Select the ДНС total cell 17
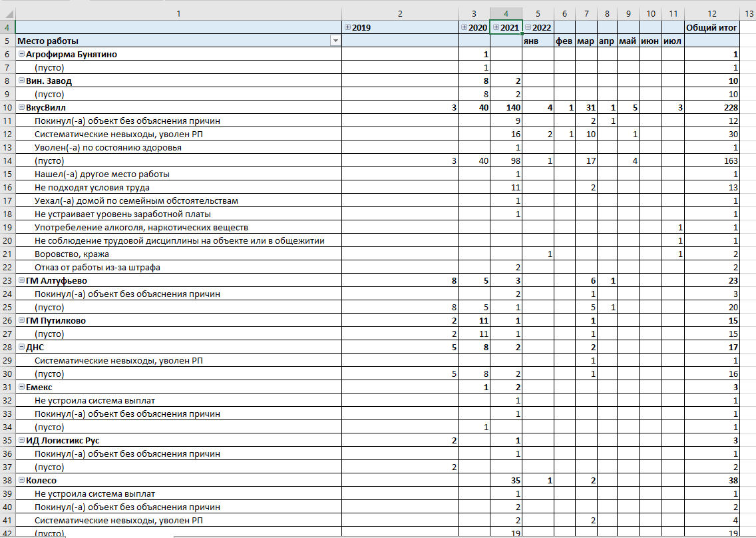 pyautogui.click(x=711, y=348)
